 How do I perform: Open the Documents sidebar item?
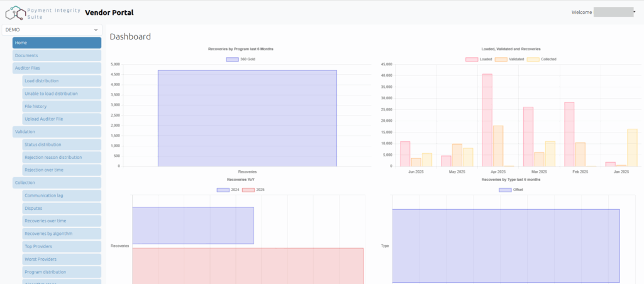pyautogui.click(x=57, y=55)
